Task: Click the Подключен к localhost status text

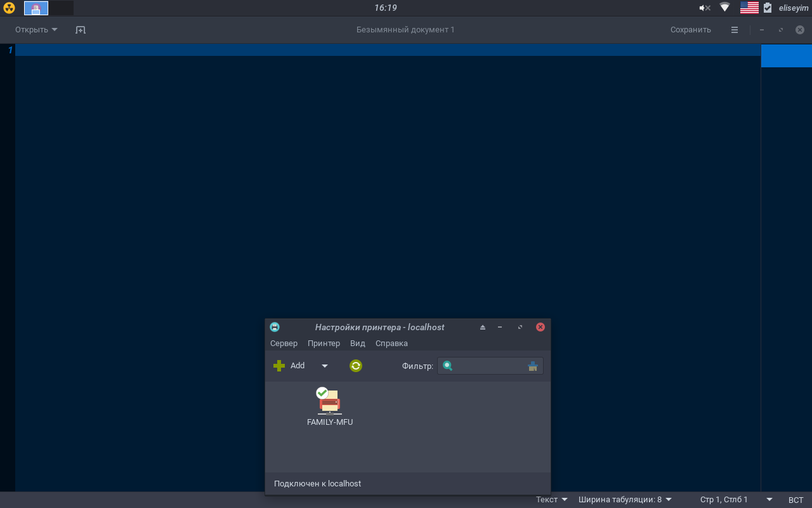Action: pyautogui.click(x=317, y=484)
